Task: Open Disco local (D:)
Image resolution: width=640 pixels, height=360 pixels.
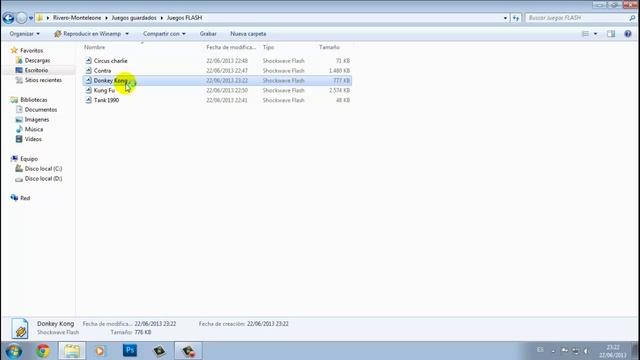Action: [x=43, y=178]
